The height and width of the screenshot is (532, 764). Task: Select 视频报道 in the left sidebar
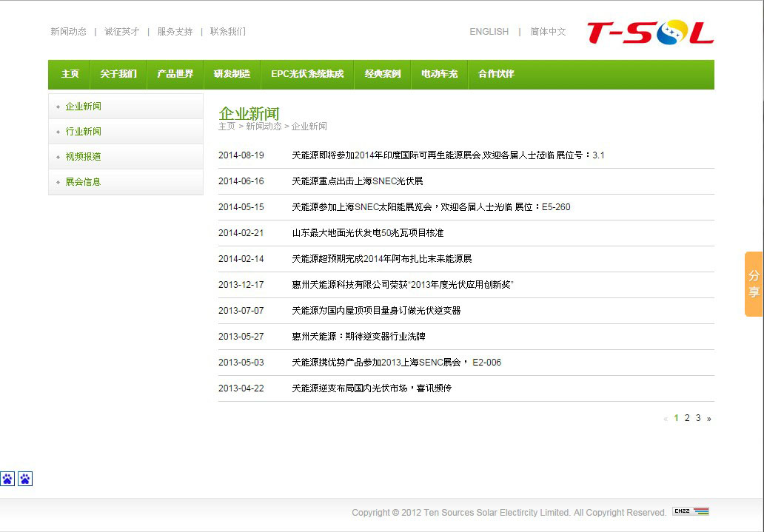tap(83, 157)
